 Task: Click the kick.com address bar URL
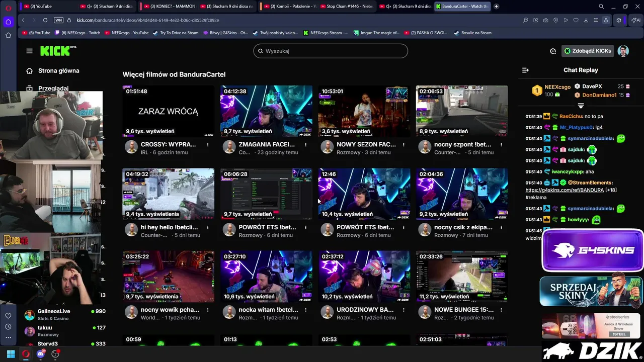click(148, 20)
